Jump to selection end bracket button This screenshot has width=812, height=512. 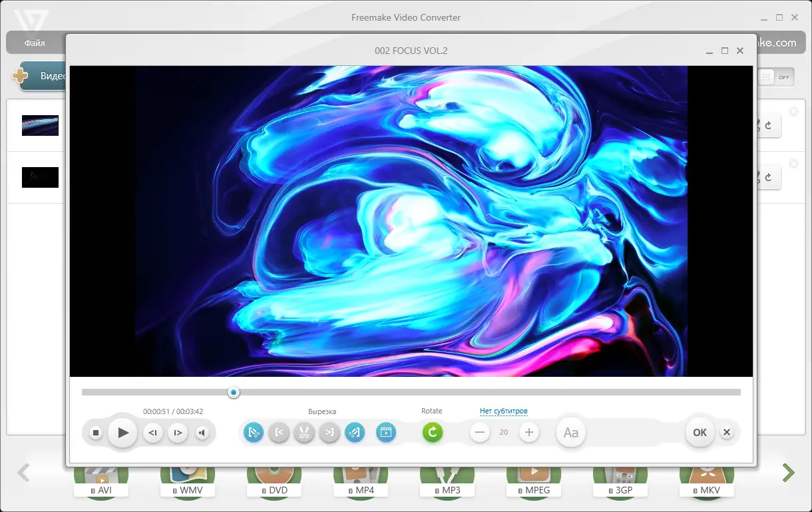tap(329, 433)
